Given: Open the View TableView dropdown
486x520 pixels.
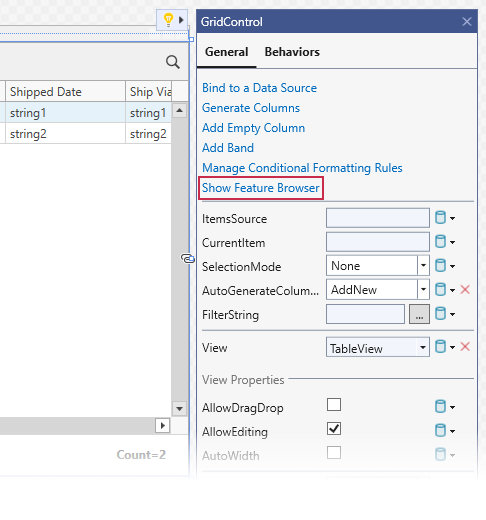Looking at the screenshot, I should coord(423,347).
